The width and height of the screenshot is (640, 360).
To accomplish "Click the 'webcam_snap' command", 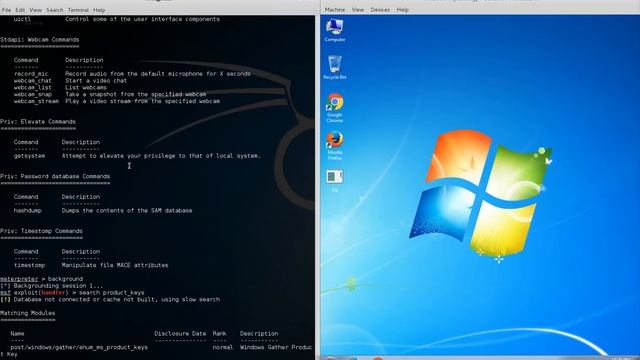I will [33, 94].
